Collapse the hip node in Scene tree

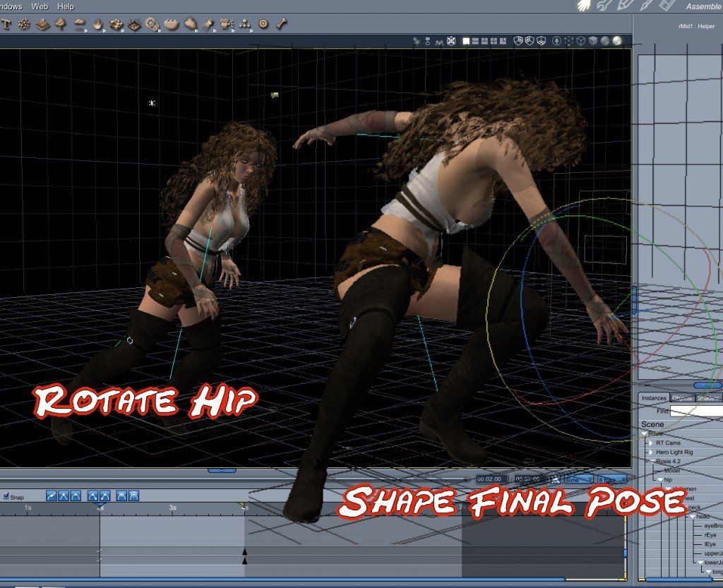click(x=660, y=480)
